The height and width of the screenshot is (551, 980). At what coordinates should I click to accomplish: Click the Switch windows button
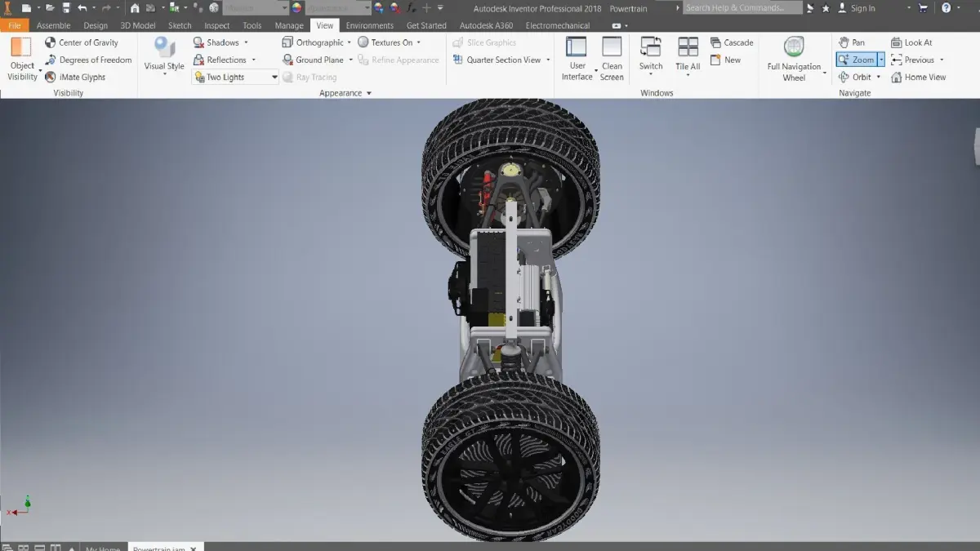[651, 55]
